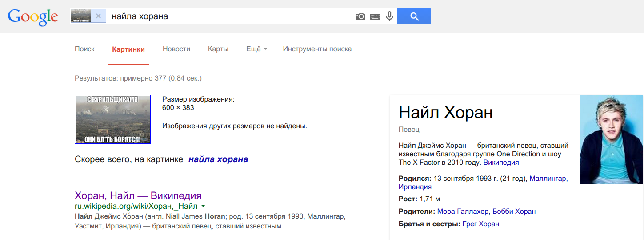This screenshot has width=644, height=240.
Task: Click the blue magnifier search button
Action: point(414,16)
